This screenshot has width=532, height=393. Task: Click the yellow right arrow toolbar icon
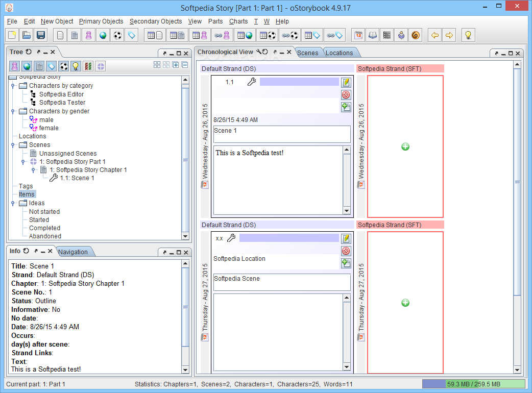[449, 35]
